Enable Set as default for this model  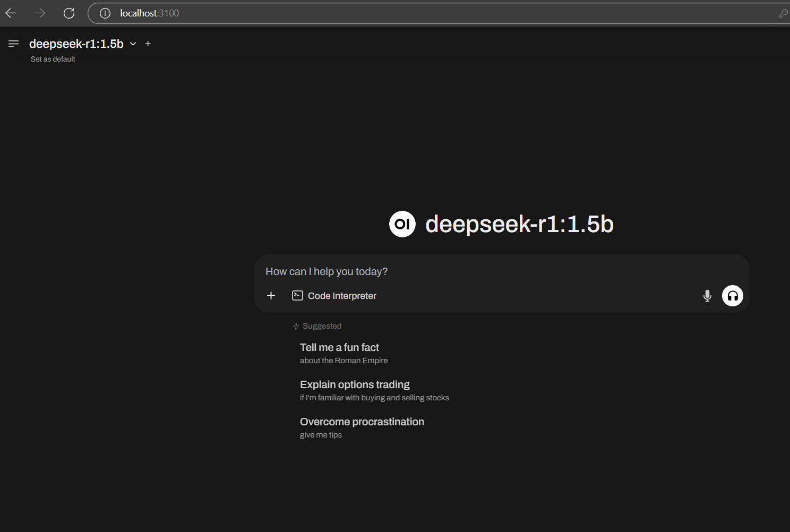point(53,59)
